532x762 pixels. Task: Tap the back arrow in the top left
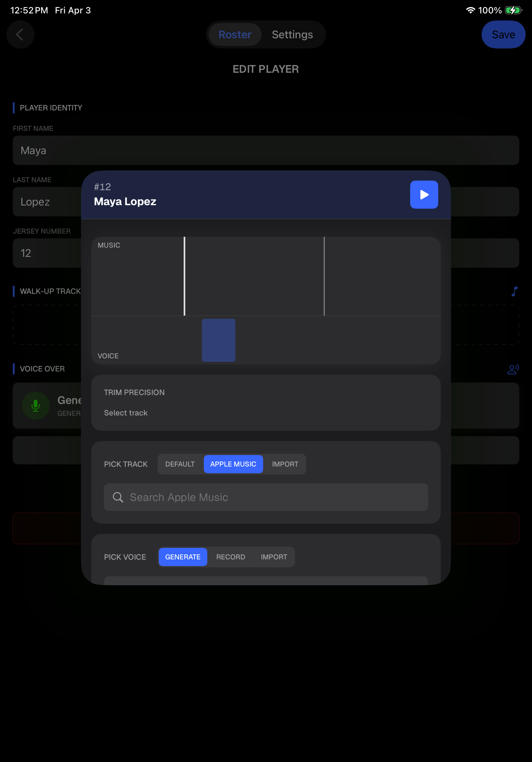point(20,34)
